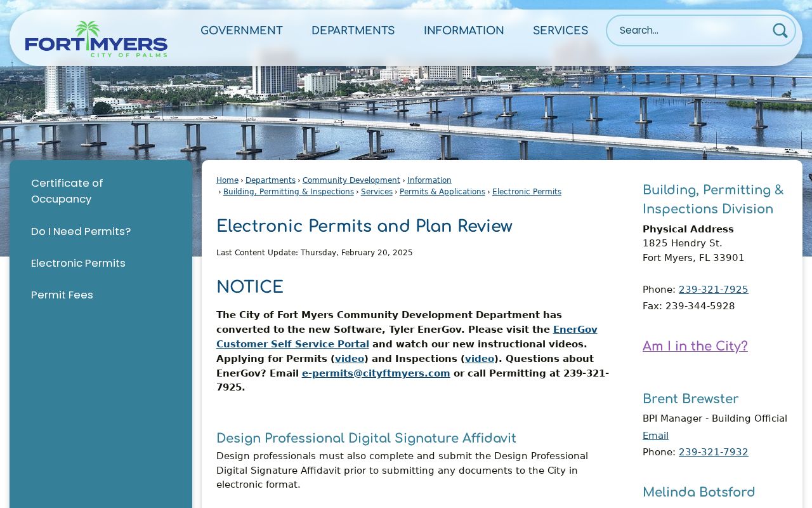The height and width of the screenshot is (508, 812).
Task: Open the GOVERNMENT menu
Action: pyautogui.click(x=242, y=30)
